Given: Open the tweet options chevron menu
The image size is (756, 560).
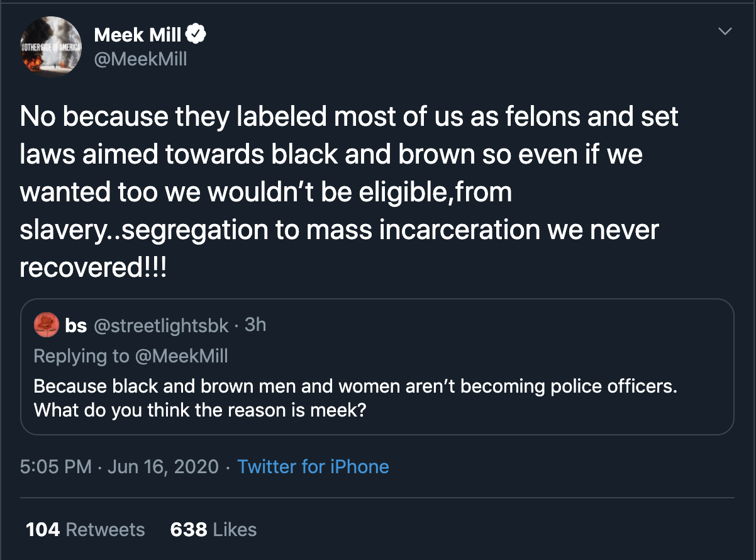Looking at the screenshot, I should pyautogui.click(x=726, y=31).
